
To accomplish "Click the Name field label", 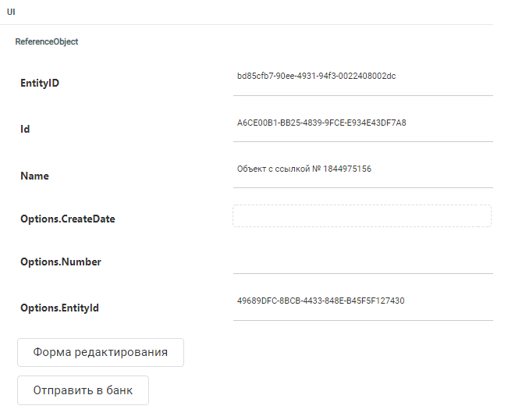I will click(34, 176).
